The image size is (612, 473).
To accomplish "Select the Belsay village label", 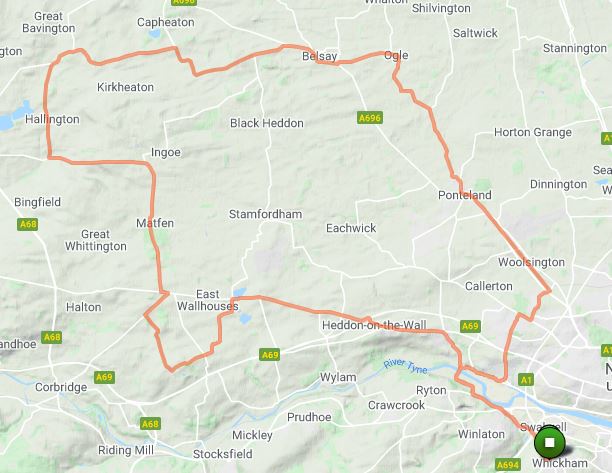I will click(x=320, y=56).
